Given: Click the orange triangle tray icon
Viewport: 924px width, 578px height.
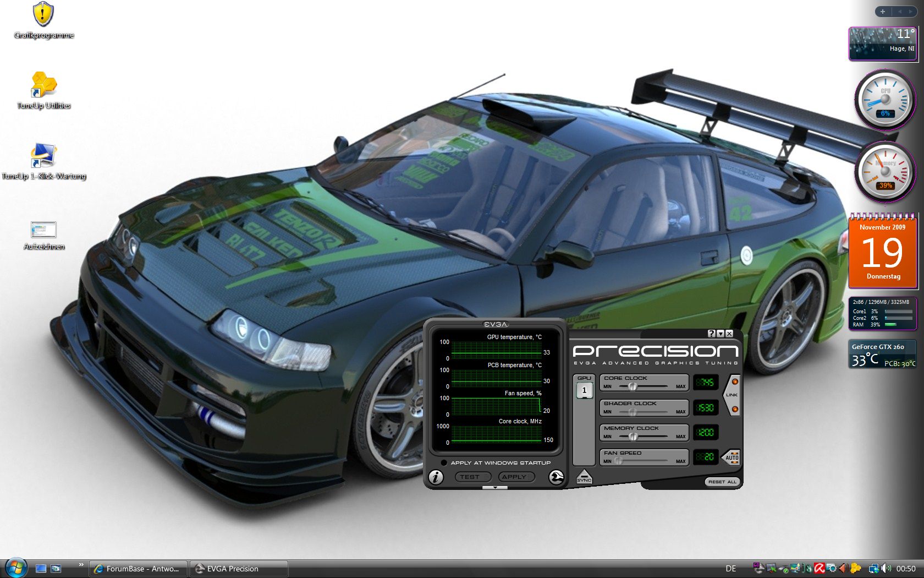Looking at the screenshot, I should (843, 569).
